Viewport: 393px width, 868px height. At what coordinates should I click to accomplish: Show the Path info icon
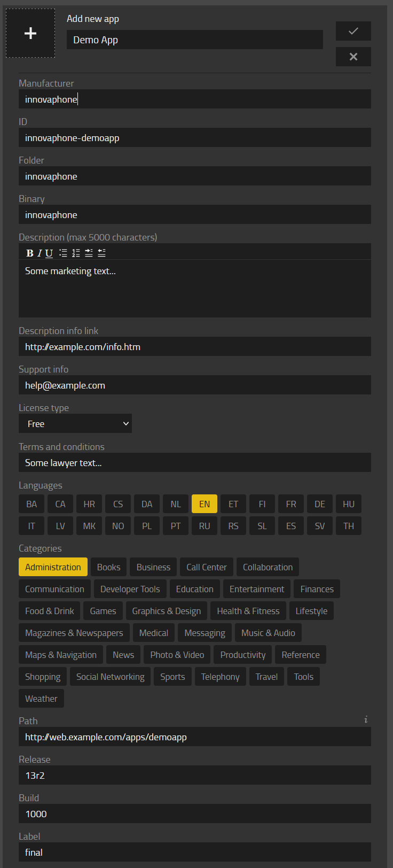tap(366, 719)
